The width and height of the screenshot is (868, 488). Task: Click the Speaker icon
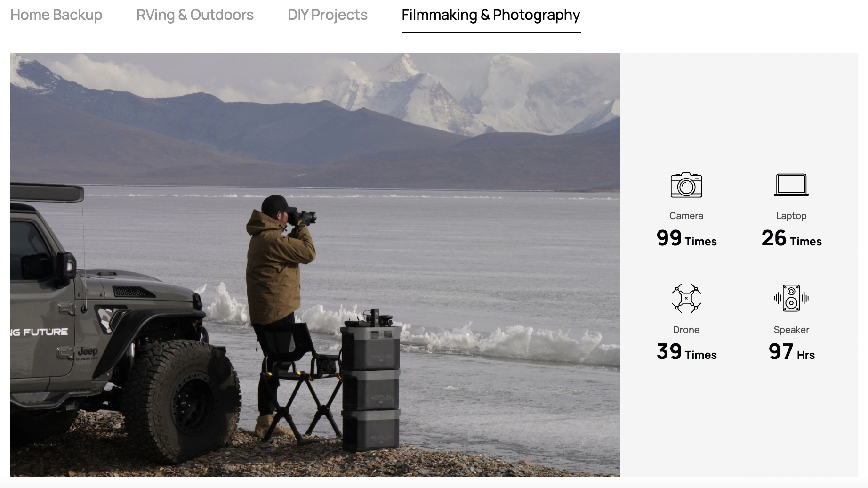[x=791, y=298]
